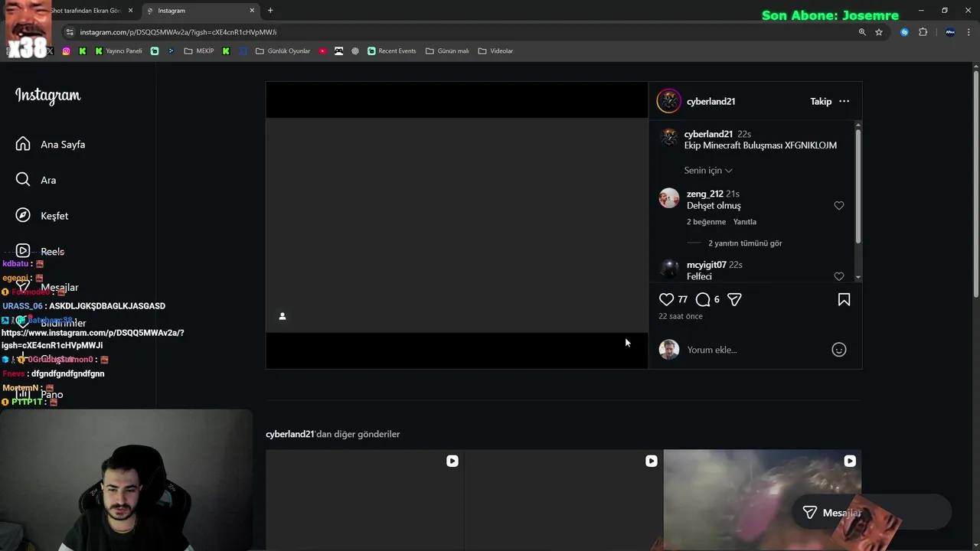Open Yayıncı Paneli bookmark
This screenshot has width=980, height=551.
(118, 51)
